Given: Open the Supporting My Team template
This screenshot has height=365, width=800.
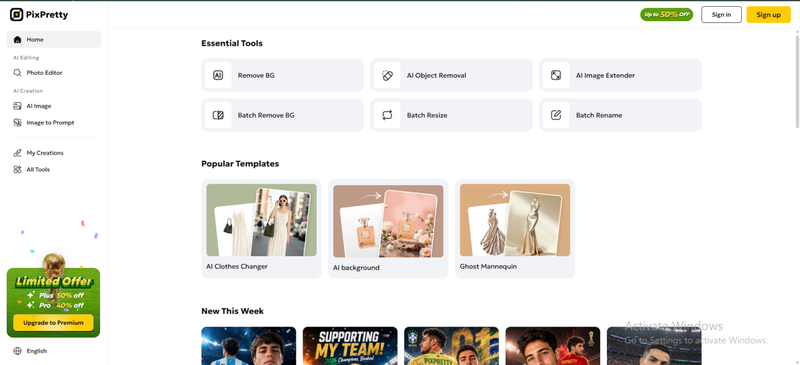Looking at the screenshot, I should 350,346.
